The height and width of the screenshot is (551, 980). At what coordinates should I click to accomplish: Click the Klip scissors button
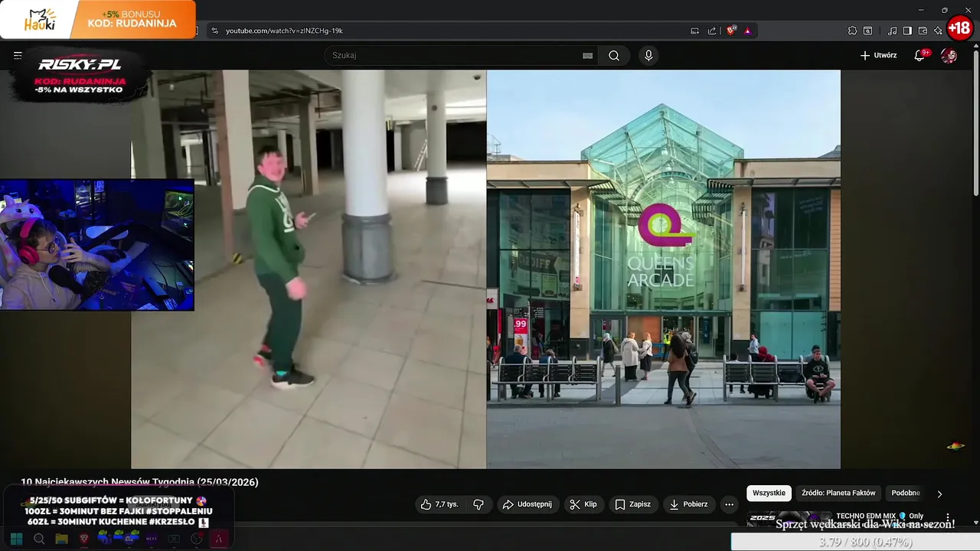[x=583, y=504]
